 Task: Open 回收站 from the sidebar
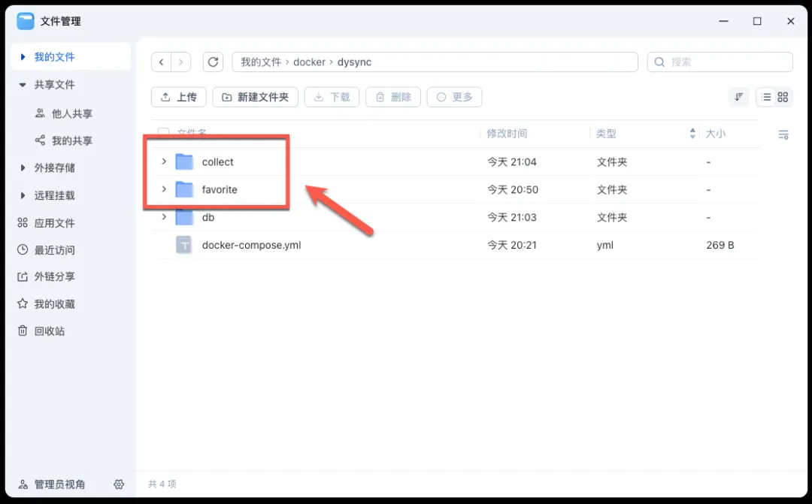[x=51, y=331]
